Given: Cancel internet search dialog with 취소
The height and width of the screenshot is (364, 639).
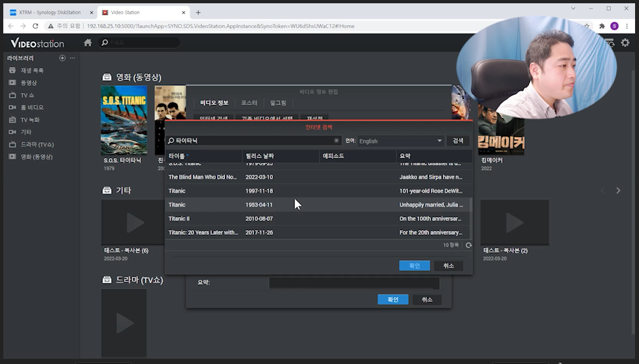Looking at the screenshot, I should pos(448,266).
